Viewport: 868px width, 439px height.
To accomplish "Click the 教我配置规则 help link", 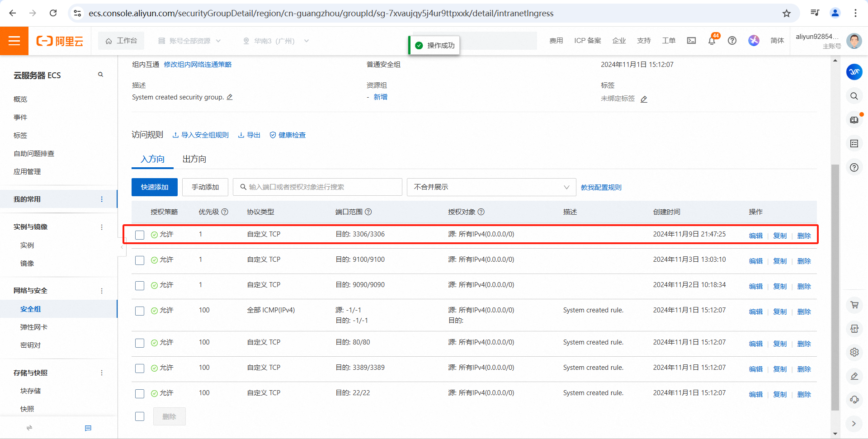I will point(601,187).
